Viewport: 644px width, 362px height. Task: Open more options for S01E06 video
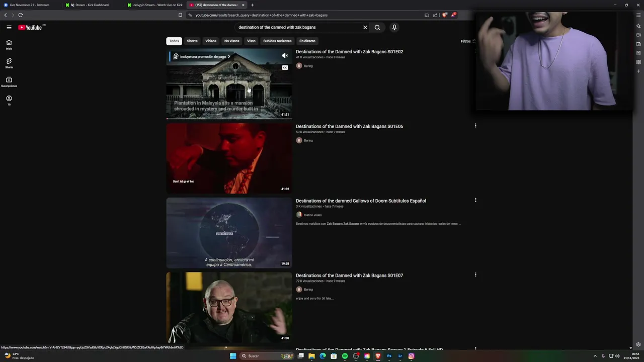click(x=475, y=126)
